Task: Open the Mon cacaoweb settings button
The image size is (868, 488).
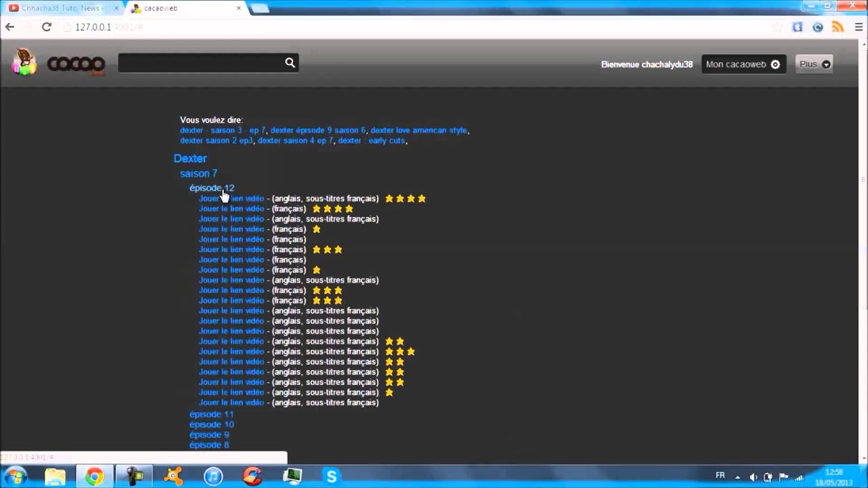Action: click(744, 64)
